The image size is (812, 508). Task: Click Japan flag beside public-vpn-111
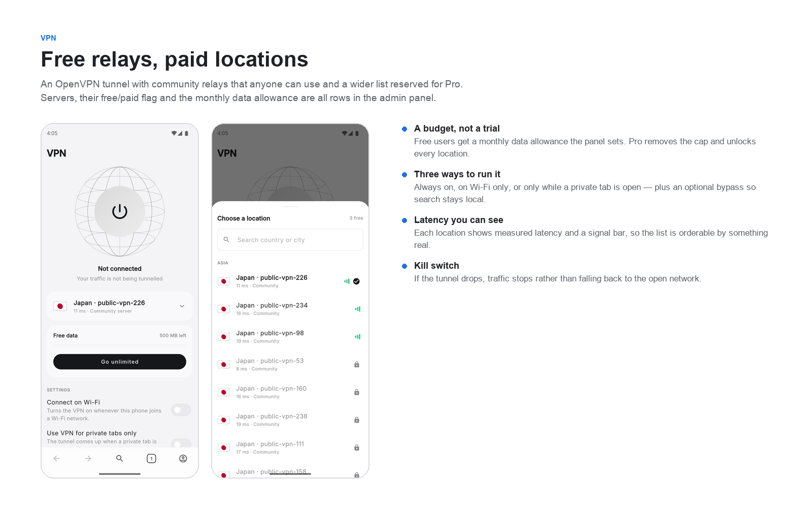(x=224, y=448)
